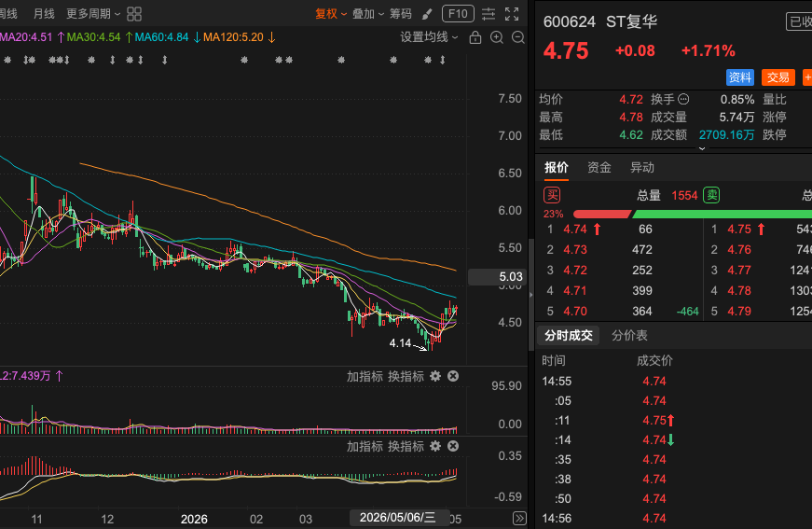Image resolution: width=812 pixels, height=529 pixels.
Task: Select ask level 3 price 4.77
Action: point(739,271)
